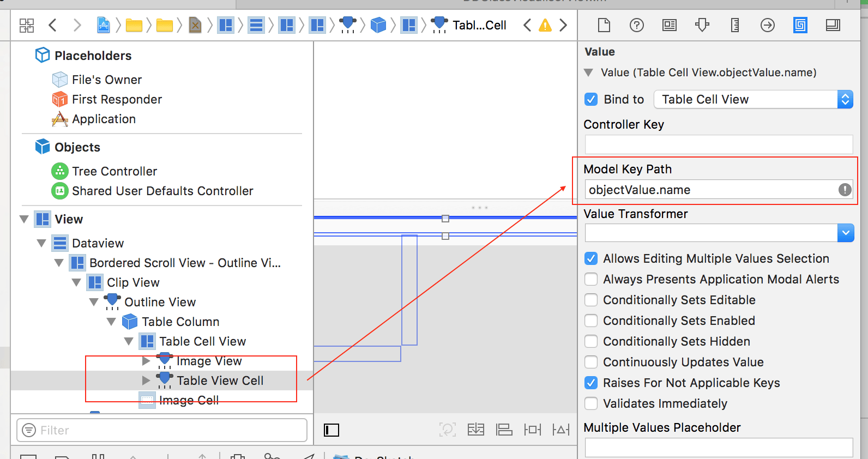
Task: Enable Validates Immediately
Action: tap(591, 403)
